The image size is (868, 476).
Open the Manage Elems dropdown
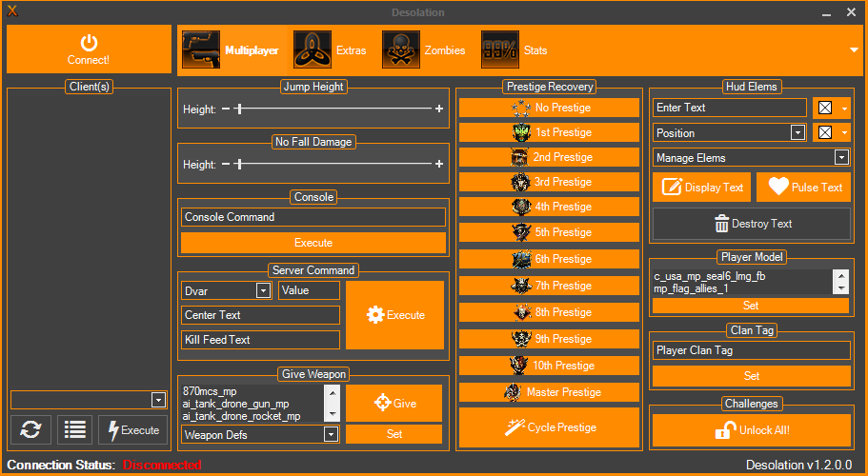[x=840, y=157]
